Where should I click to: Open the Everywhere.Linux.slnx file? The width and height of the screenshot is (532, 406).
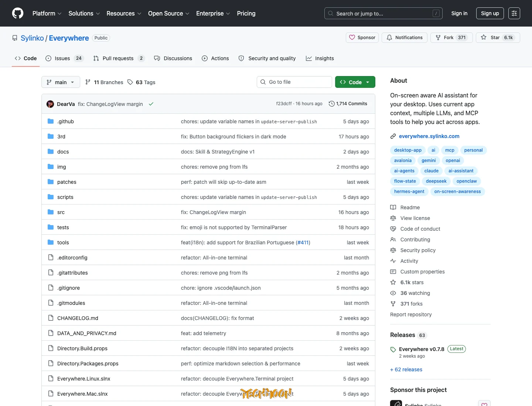[x=84, y=379]
